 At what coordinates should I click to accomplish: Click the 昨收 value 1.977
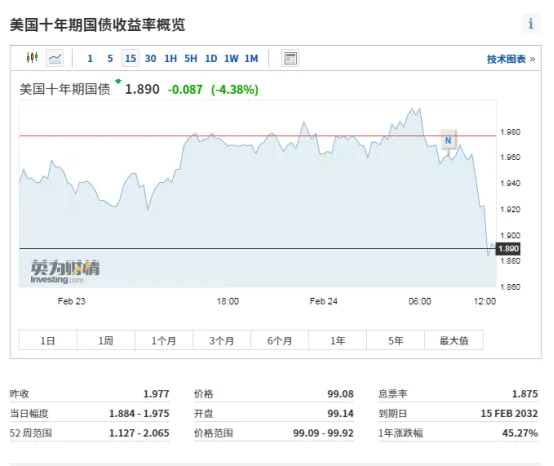(156, 394)
